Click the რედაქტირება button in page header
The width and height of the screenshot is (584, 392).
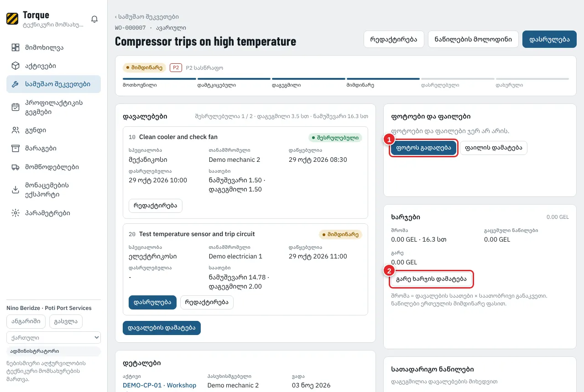tap(394, 39)
